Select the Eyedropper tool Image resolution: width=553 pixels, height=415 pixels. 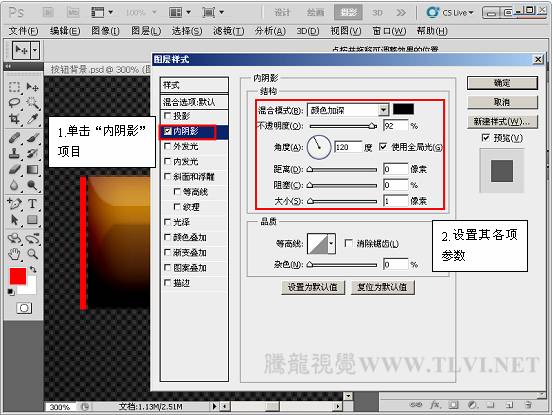[32, 119]
